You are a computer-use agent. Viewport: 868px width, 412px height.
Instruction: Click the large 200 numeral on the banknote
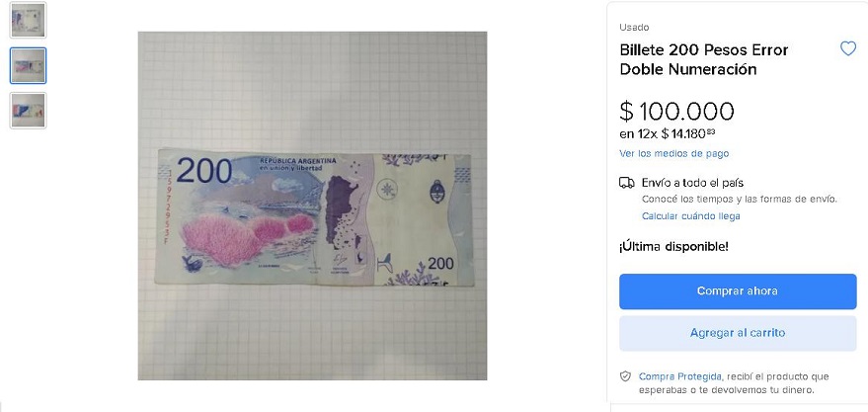tap(204, 171)
